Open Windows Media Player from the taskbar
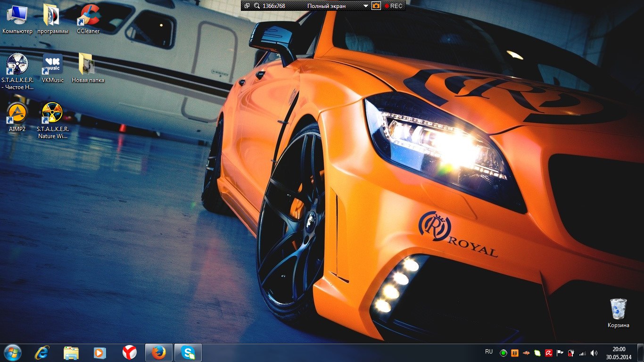644x362 pixels. (100, 353)
